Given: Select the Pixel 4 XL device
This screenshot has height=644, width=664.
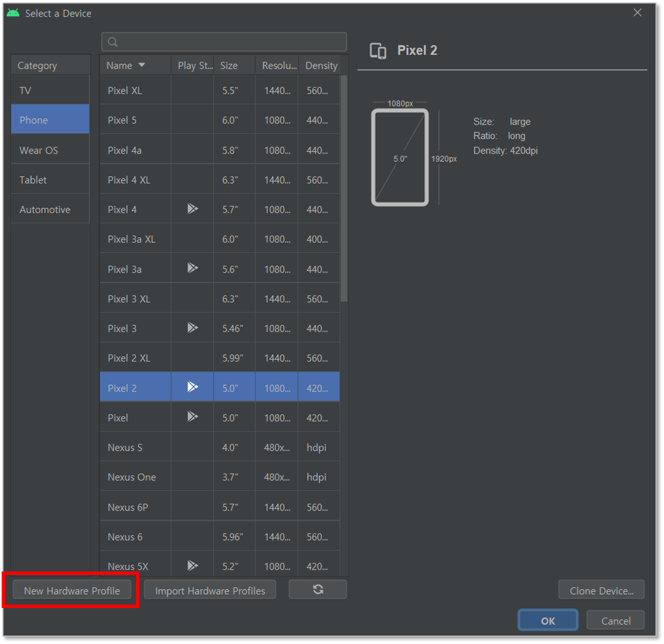Looking at the screenshot, I should pyautogui.click(x=129, y=180).
